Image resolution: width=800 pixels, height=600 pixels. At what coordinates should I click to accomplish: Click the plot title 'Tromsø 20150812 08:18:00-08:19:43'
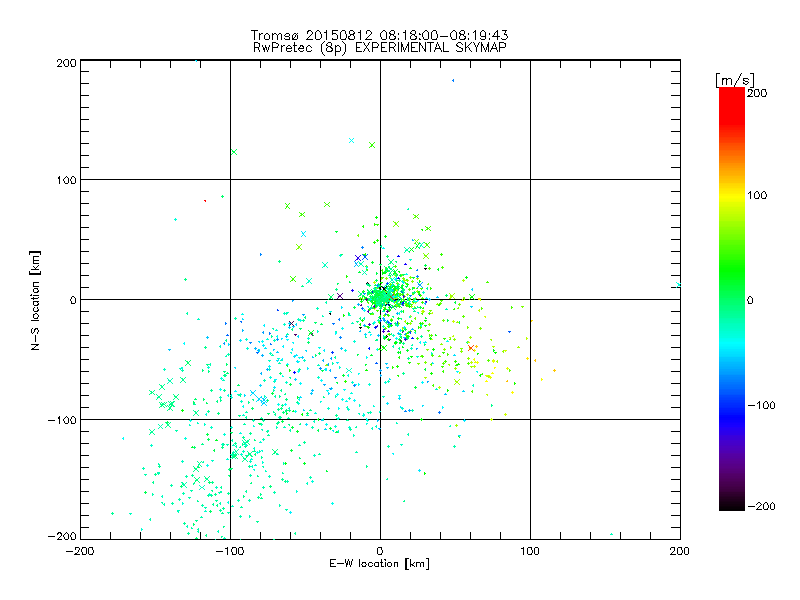pyautogui.click(x=379, y=35)
